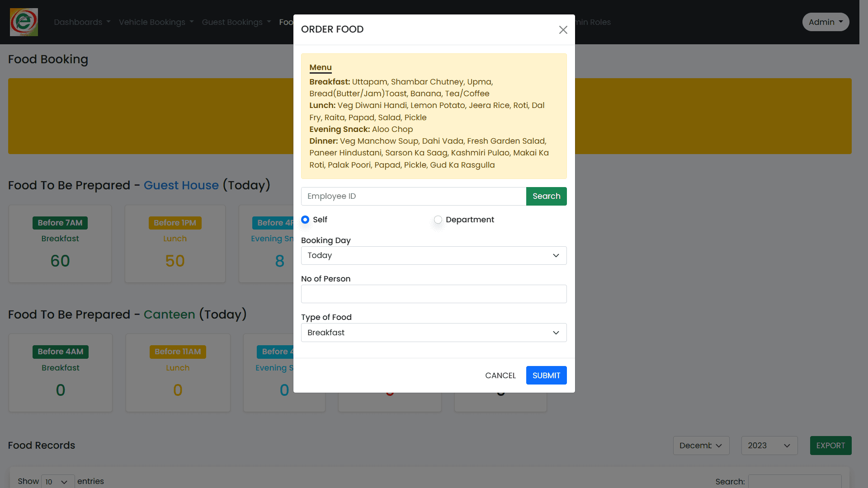Click the Employee ID input field
This screenshot has width=868, height=488.
pos(413,196)
